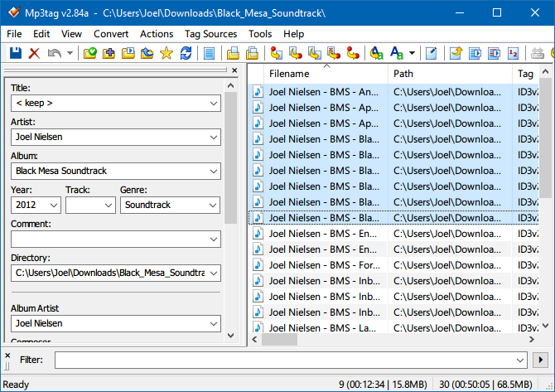Screen dimensions: 555x392
Task: Select file 'Joel Nielsen - BMS - For...'
Action: 393,265
